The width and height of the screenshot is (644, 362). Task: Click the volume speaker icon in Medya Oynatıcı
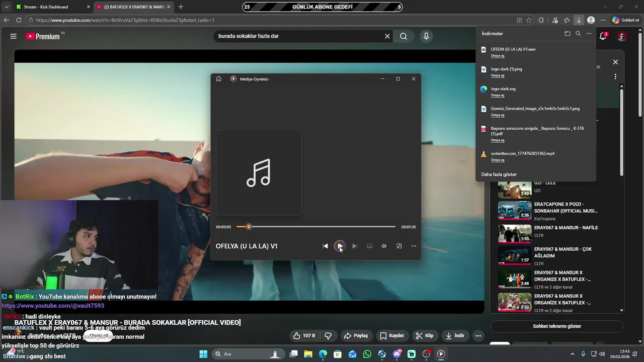point(384,246)
